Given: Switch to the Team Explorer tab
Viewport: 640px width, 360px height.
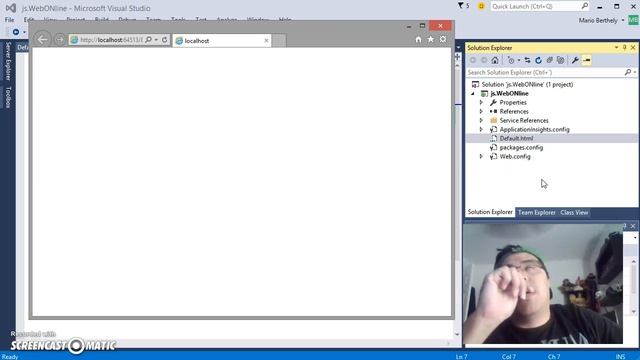Looking at the screenshot, I should (x=536, y=213).
